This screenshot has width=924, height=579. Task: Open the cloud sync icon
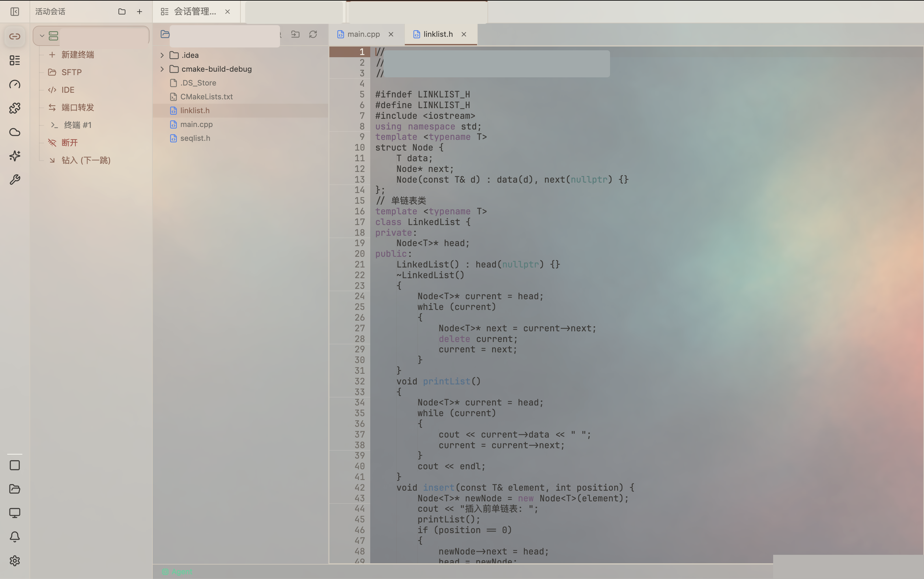[x=14, y=132]
